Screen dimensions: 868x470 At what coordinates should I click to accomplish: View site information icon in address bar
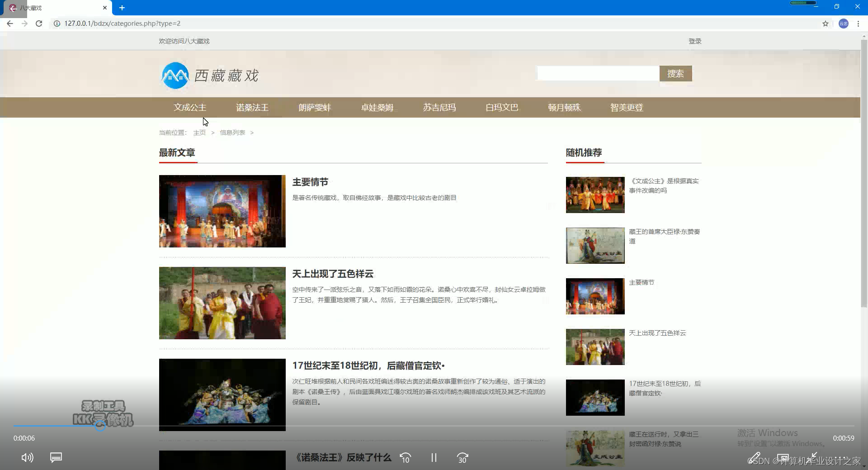(x=57, y=24)
